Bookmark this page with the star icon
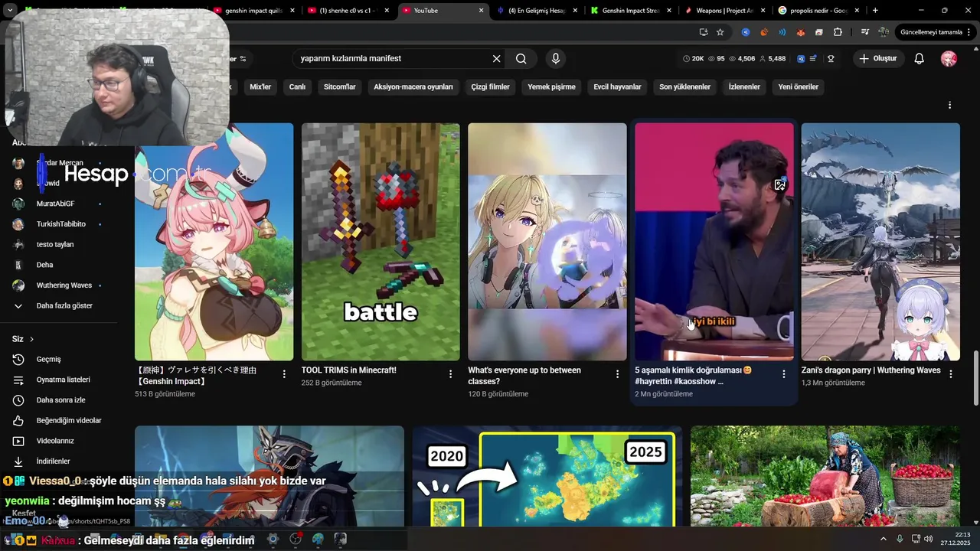The height and width of the screenshot is (551, 980). point(720,32)
